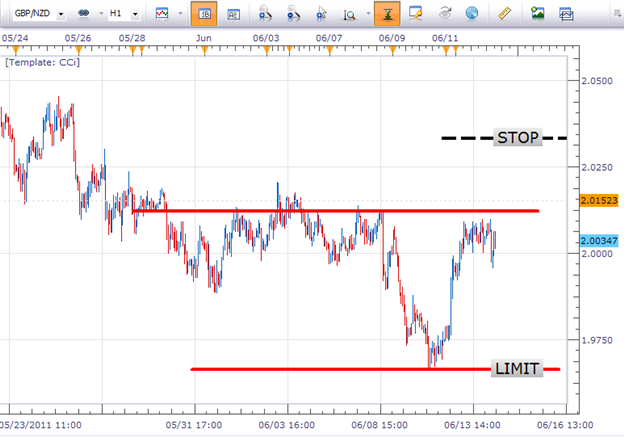Click the chain-link synchronize charts icon
This screenshot has height=437, width=624.
click(x=84, y=14)
